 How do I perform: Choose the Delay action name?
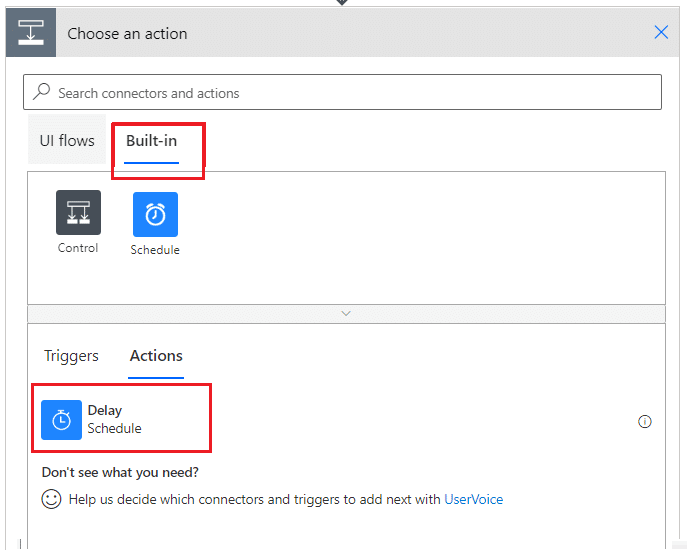pyautogui.click(x=105, y=410)
